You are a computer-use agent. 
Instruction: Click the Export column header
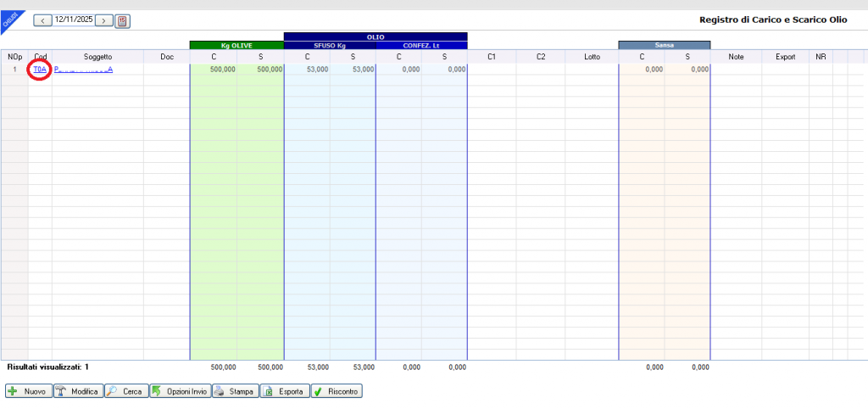tap(785, 57)
